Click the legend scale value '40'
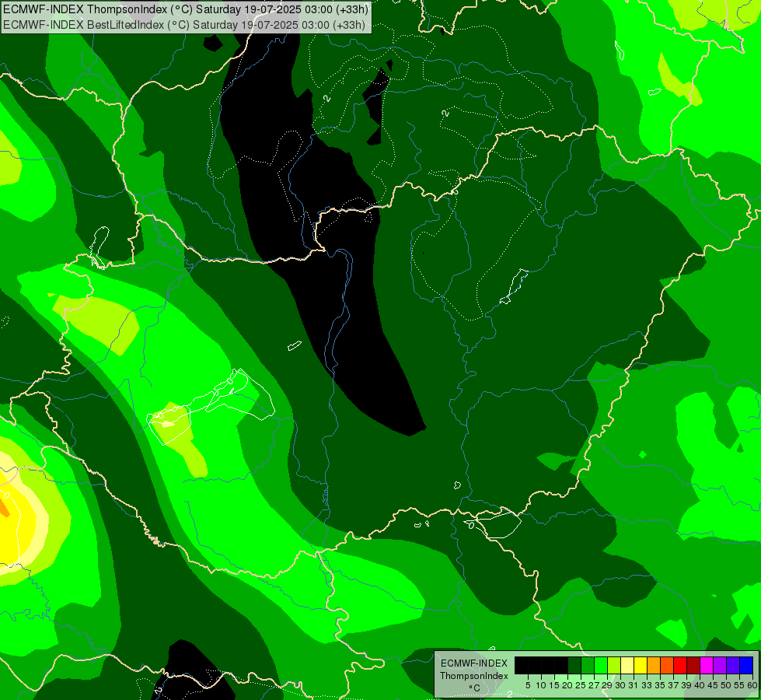 click(700, 685)
